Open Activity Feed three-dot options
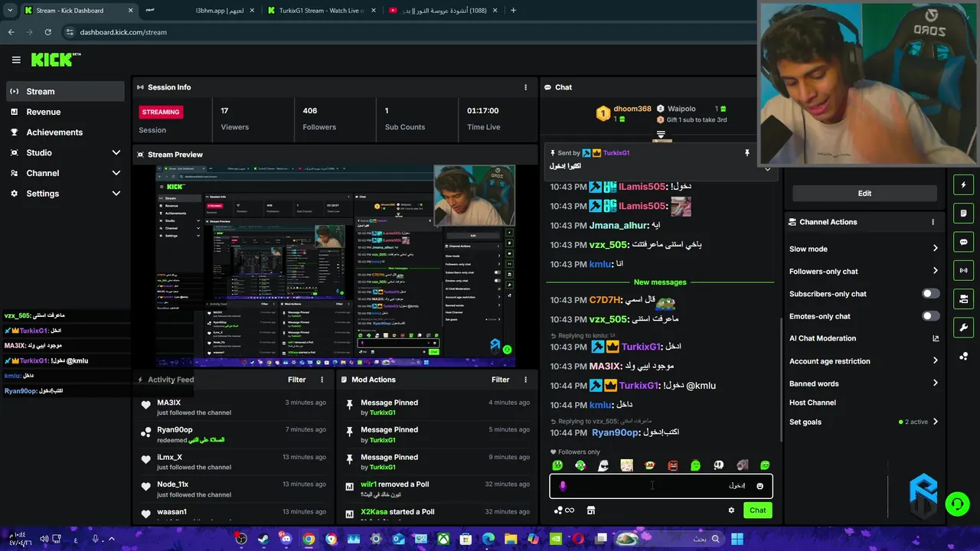Viewport: 980px width, 551px height. tap(322, 380)
